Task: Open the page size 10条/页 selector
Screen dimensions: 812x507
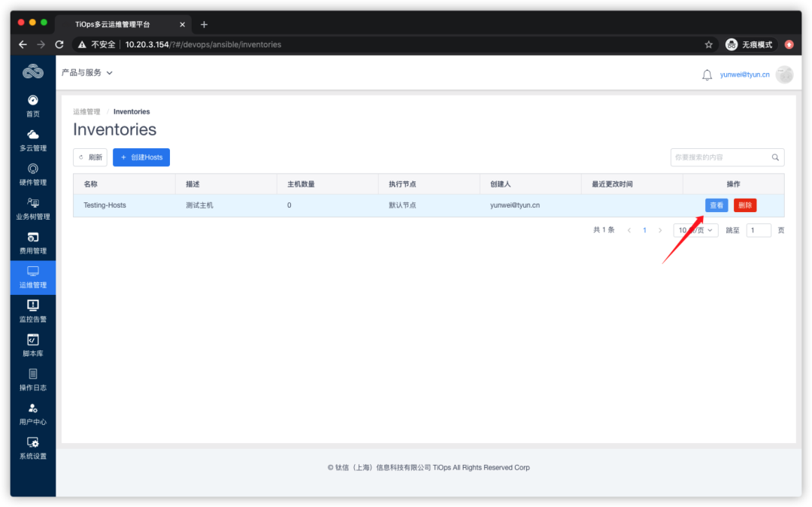Action: tap(695, 229)
